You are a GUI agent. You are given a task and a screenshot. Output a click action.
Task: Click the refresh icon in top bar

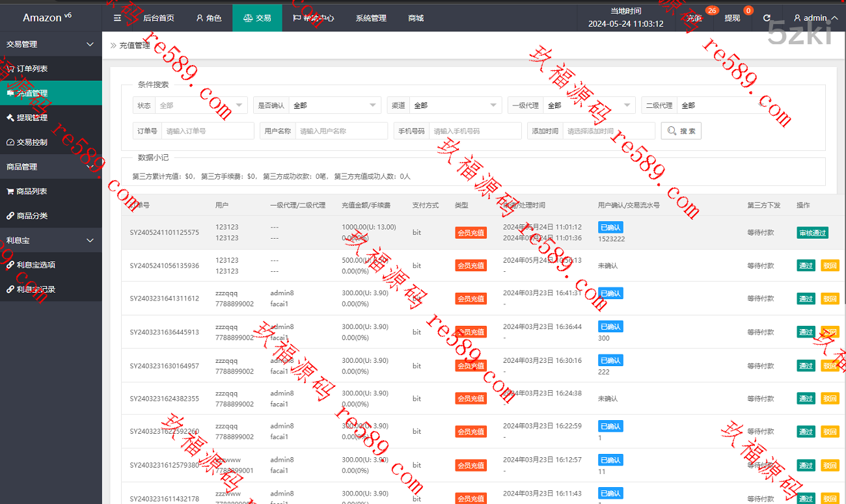pos(767,18)
